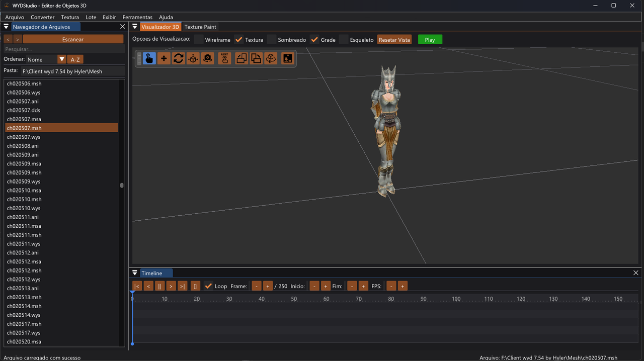Enable the Wireframe checkbox
This screenshot has width=644, height=361.
pyautogui.click(x=199, y=40)
